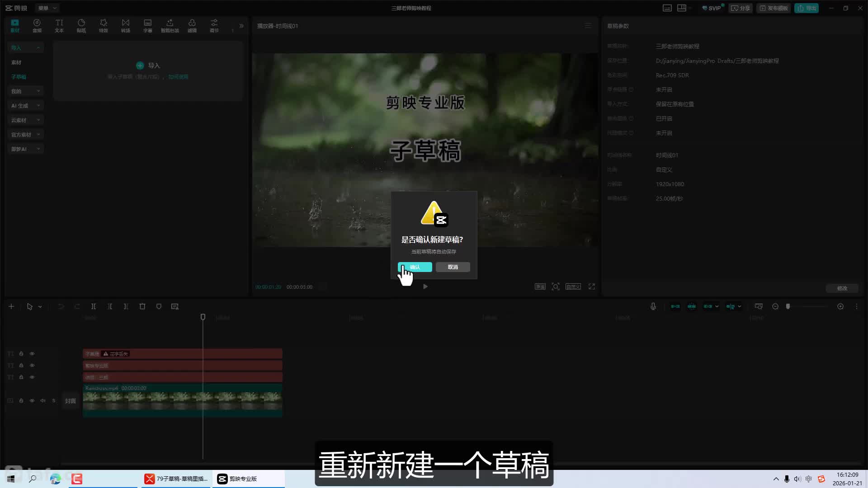Open the 转场 transitions panel icon
The image size is (868, 488).
pyautogui.click(x=126, y=25)
